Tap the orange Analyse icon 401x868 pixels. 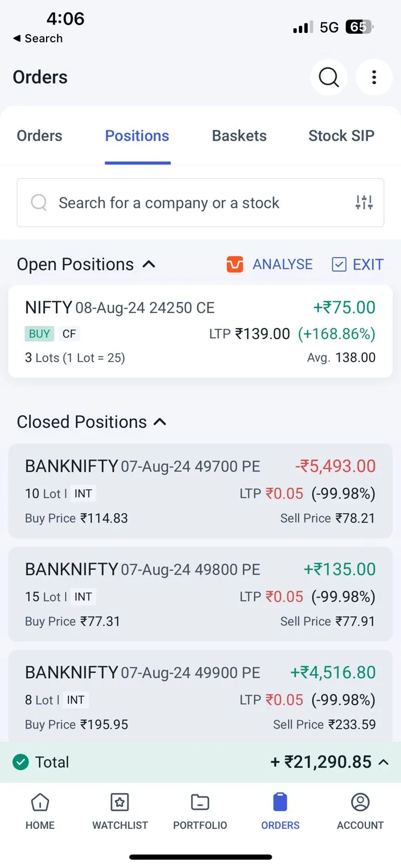pos(235,264)
